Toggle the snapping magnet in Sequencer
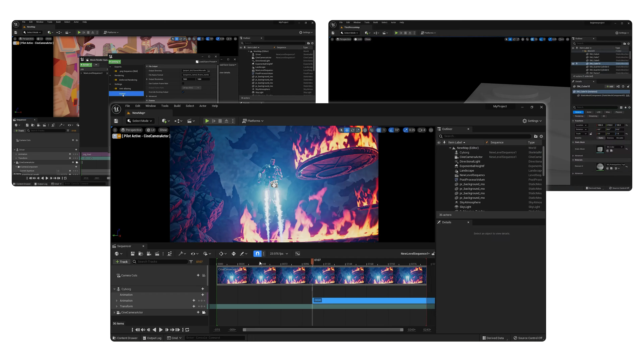Image resolution: width=644 pixels, height=362 pixels. click(x=257, y=254)
